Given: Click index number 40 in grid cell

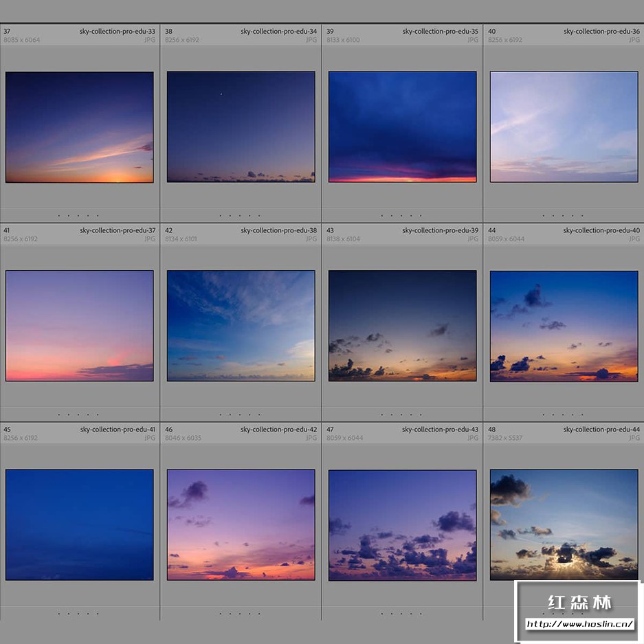Looking at the screenshot, I should pos(491,31).
